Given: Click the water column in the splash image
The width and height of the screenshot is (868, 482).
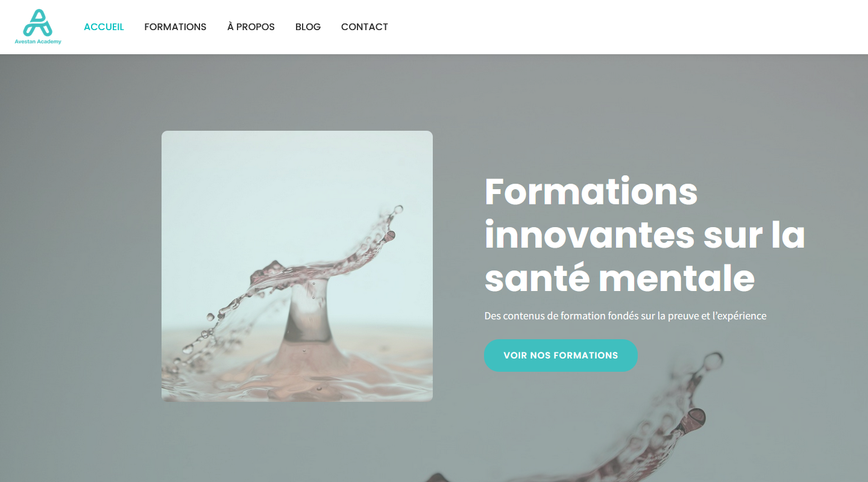Looking at the screenshot, I should (x=308, y=313).
